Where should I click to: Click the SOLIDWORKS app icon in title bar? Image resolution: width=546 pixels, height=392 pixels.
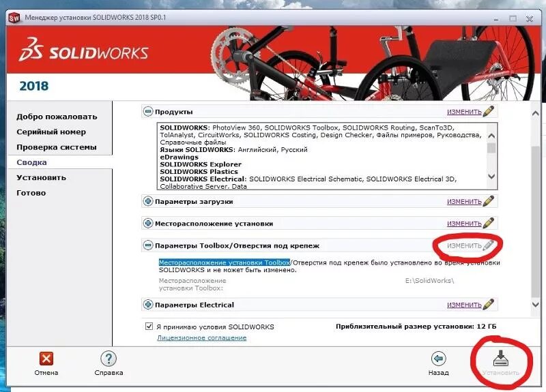pyautogui.click(x=14, y=18)
